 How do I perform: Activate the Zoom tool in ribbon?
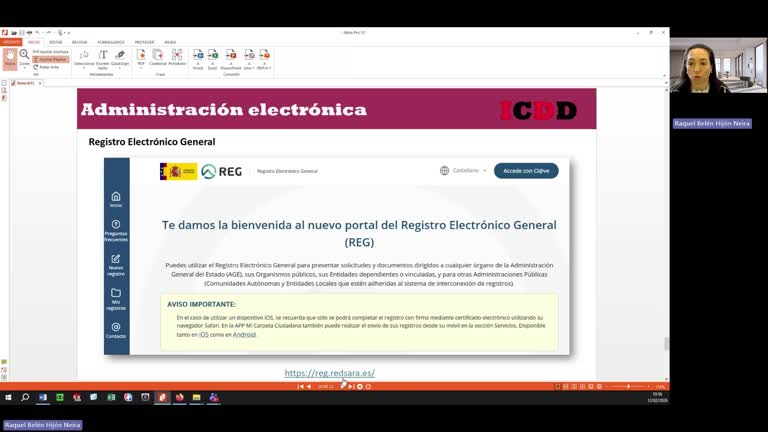[24, 57]
